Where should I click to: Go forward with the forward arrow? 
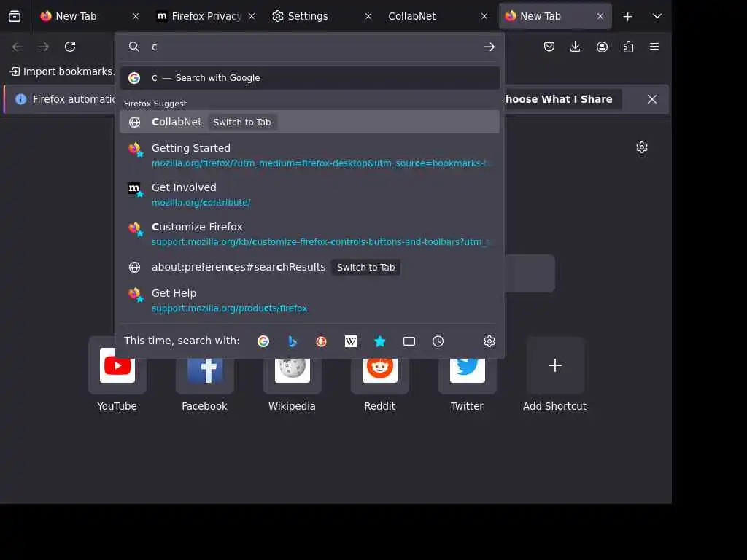coord(44,47)
